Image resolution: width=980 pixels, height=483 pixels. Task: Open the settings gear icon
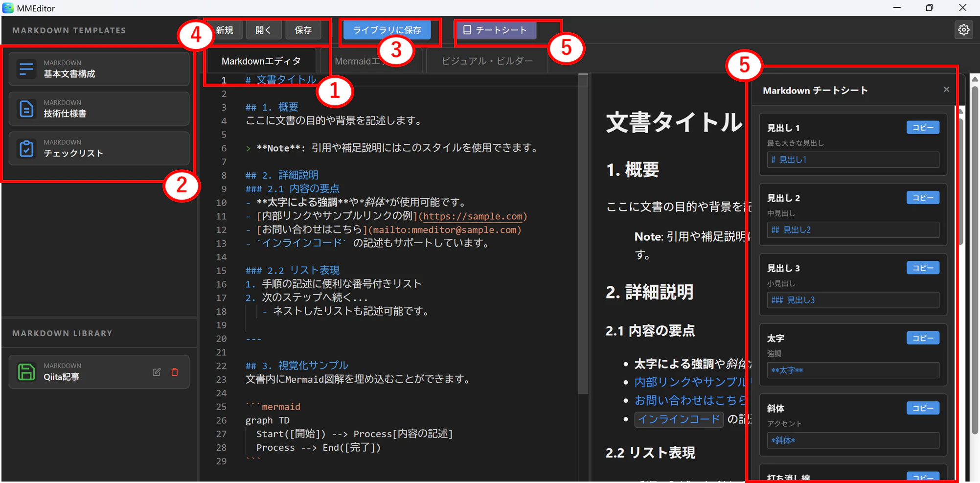click(x=963, y=30)
